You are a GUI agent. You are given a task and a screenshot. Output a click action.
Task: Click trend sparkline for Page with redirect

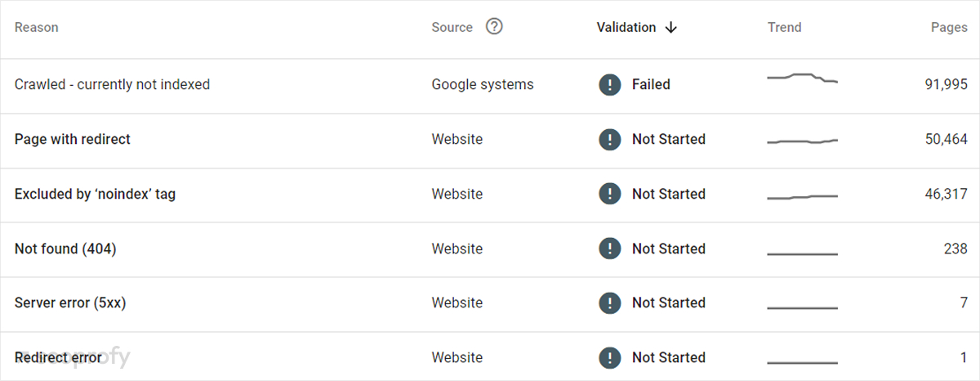[x=802, y=141]
